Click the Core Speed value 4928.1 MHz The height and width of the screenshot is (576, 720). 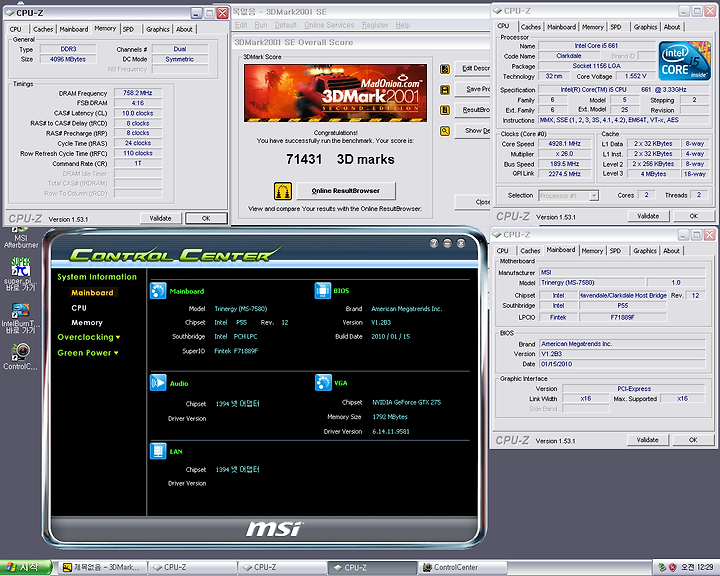[x=565, y=144]
